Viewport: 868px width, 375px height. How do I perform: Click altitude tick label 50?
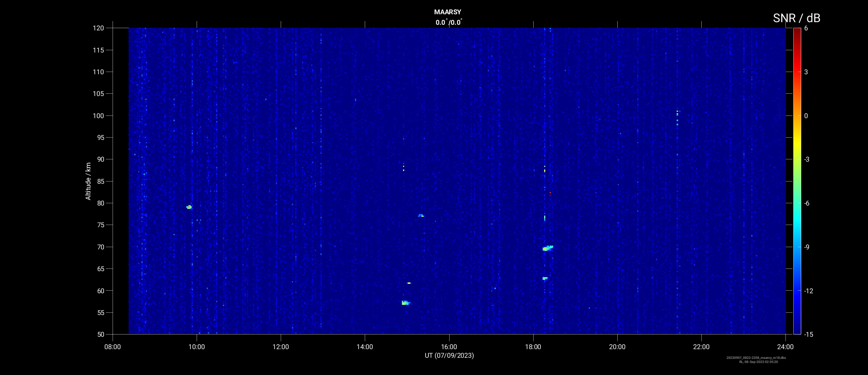(100, 334)
